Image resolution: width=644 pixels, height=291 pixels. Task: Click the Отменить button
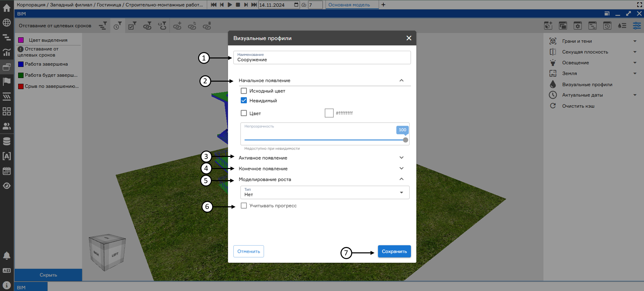pos(248,251)
